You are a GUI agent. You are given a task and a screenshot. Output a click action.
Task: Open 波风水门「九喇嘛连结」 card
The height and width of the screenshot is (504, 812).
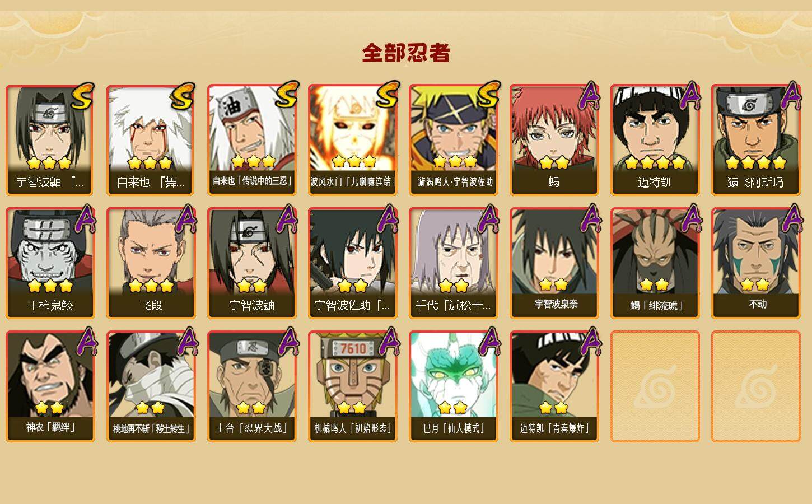352,140
